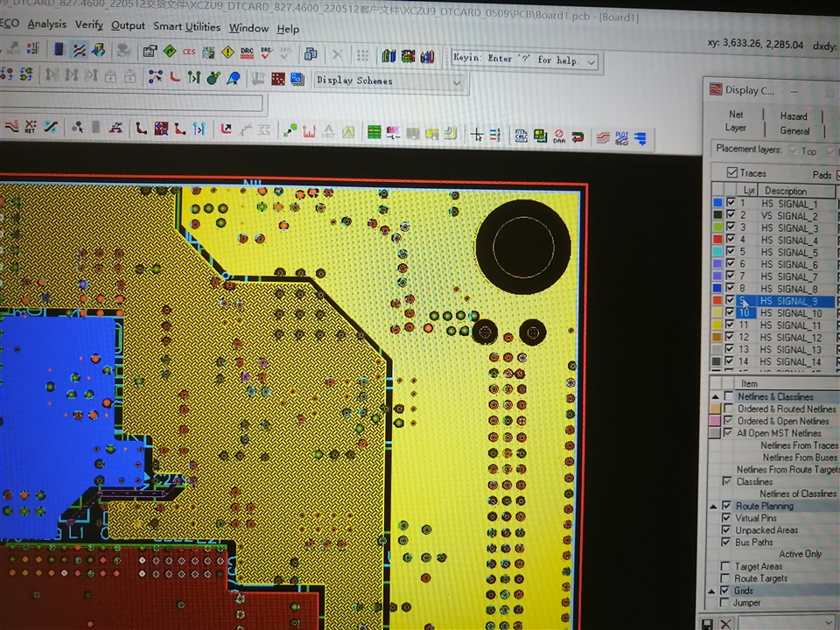This screenshot has height=630, width=840.
Task: Click the dark red dotted board icon
Action: pos(278,80)
